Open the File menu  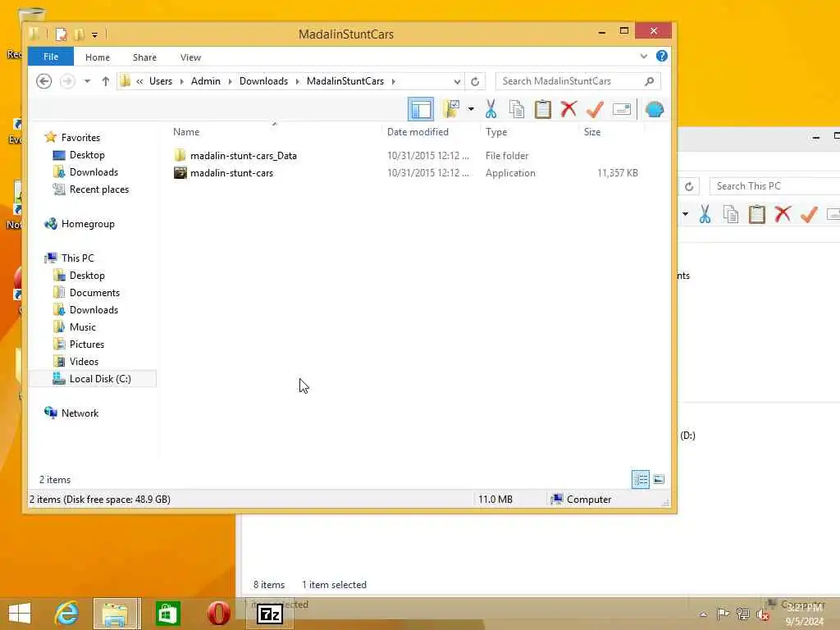tap(51, 57)
